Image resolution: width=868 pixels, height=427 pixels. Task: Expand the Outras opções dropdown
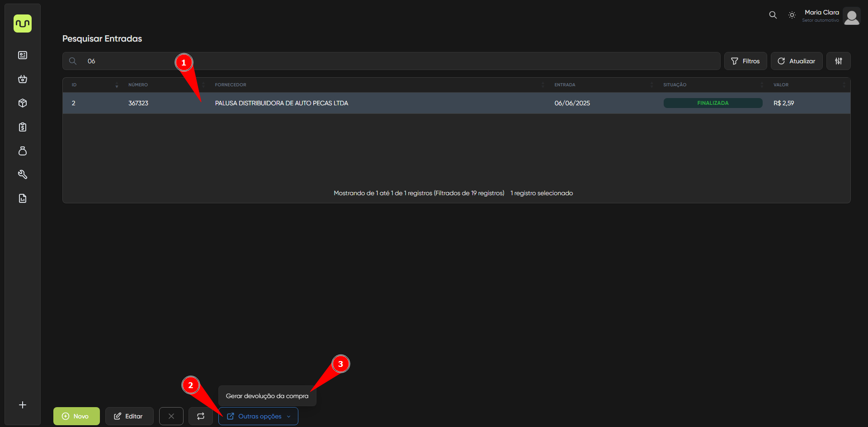point(258,416)
